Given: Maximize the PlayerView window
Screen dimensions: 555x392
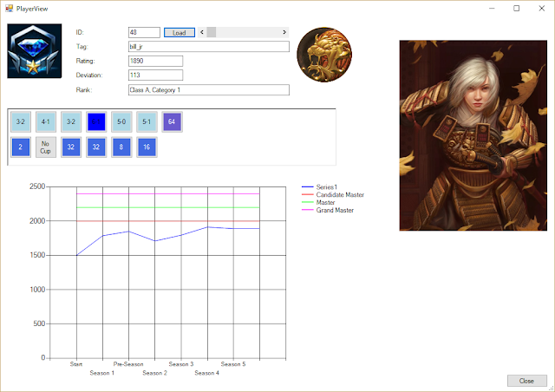Looking at the screenshot, I should pos(517,8).
